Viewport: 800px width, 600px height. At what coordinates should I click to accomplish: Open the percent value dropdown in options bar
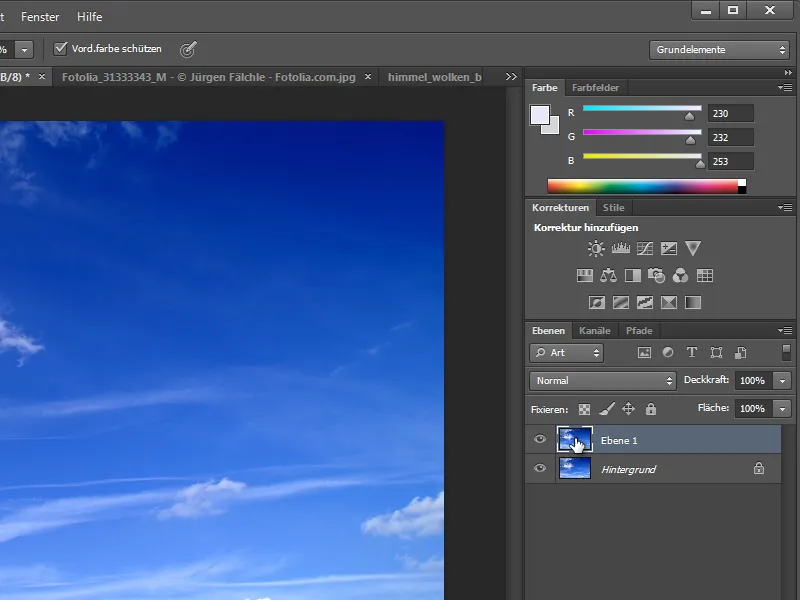coord(24,49)
